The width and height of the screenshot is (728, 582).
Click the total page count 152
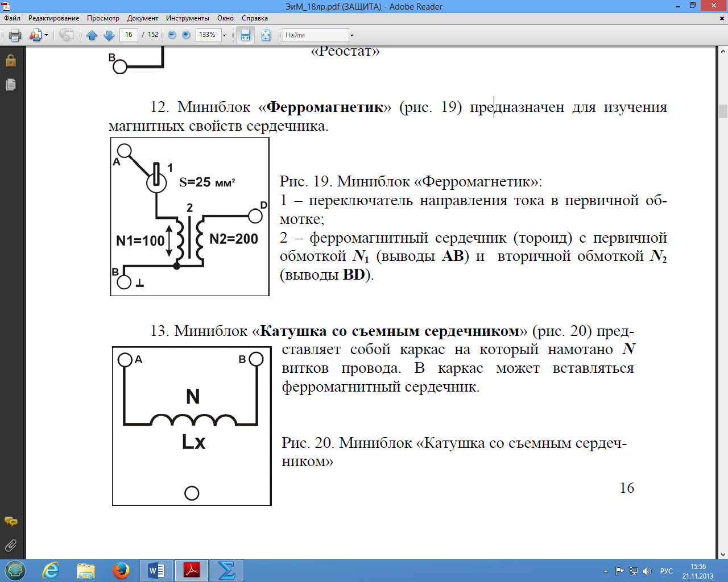pos(153,35)
